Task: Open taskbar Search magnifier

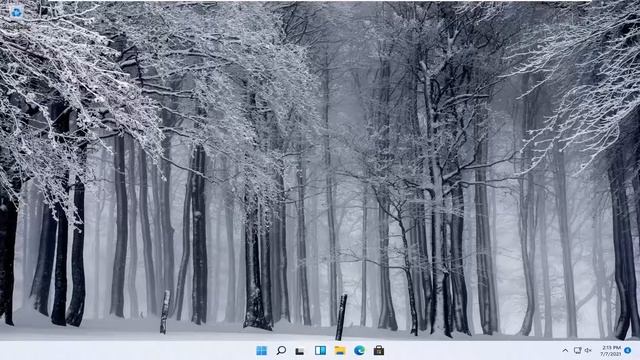Action: pyautogui.click(x=281, y=350)
